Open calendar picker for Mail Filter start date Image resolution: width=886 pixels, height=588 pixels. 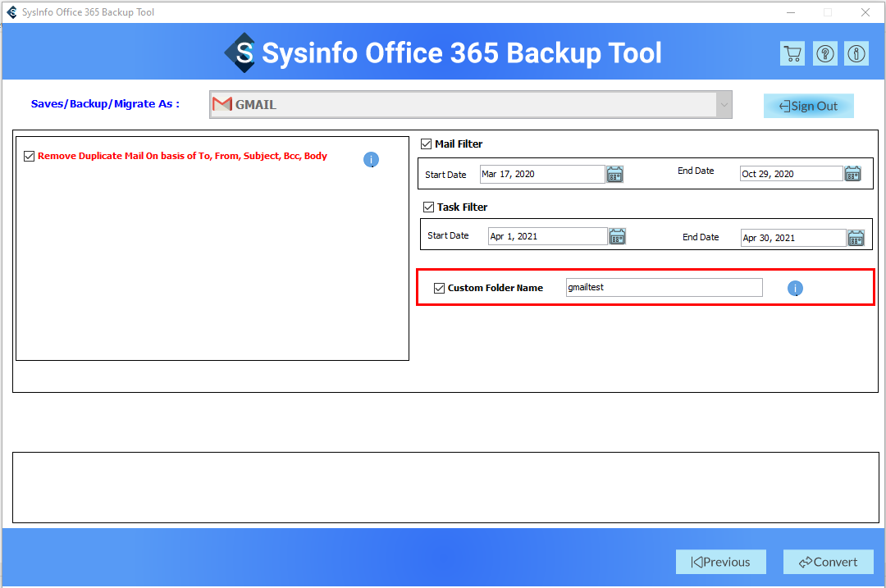615,174
